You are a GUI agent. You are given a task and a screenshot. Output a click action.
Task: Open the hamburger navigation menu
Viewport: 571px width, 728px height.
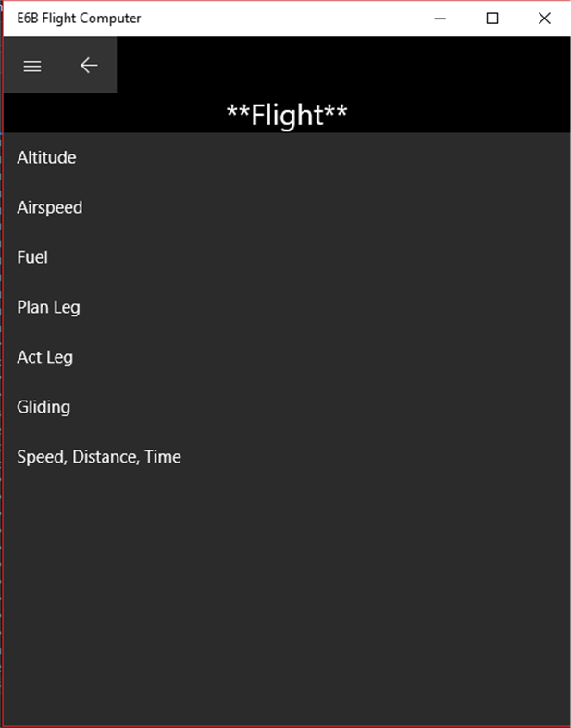[x=32, y=66]
